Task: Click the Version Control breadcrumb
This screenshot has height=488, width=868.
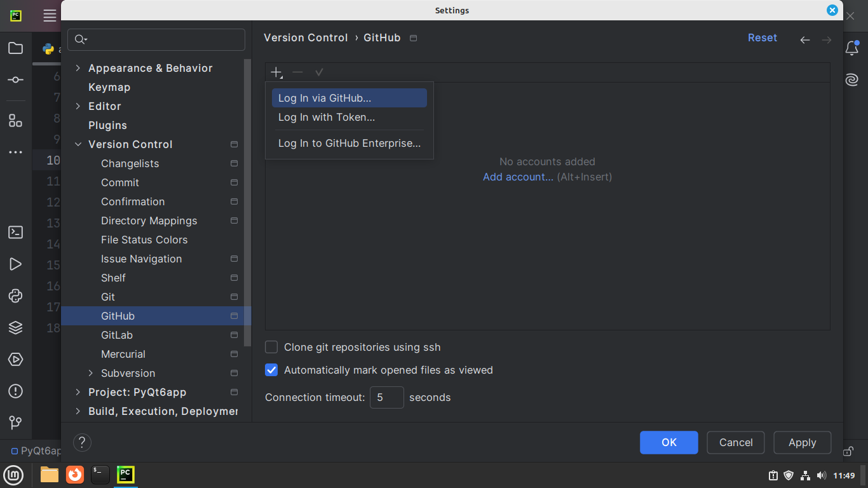Action: tap(306, 37)
